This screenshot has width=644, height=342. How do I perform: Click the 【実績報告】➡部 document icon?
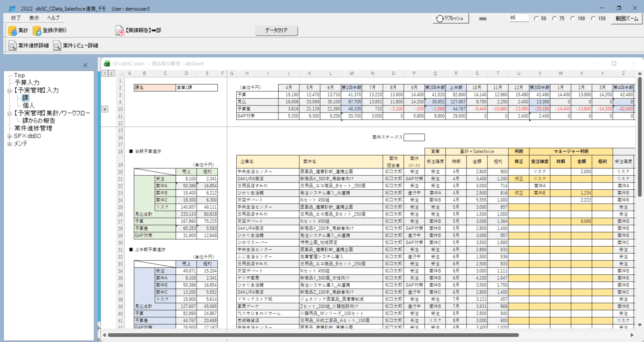(120, 31)
